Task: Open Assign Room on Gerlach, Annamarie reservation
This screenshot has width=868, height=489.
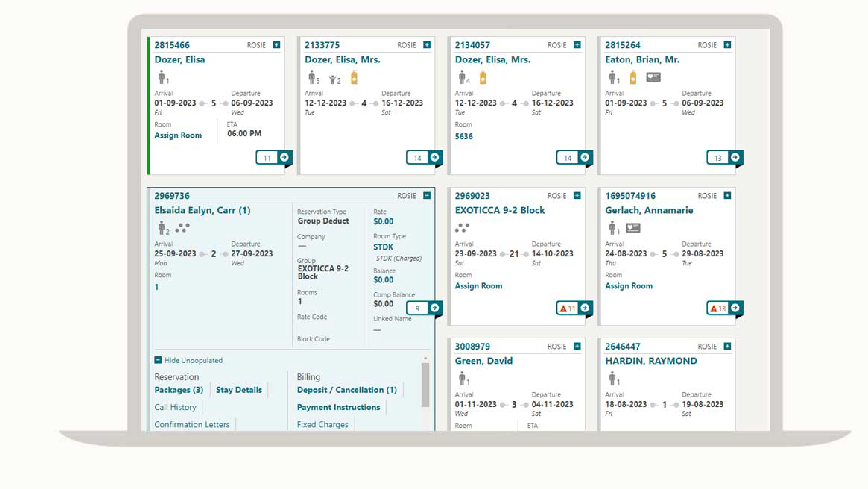Action: [x=629, y=286]
